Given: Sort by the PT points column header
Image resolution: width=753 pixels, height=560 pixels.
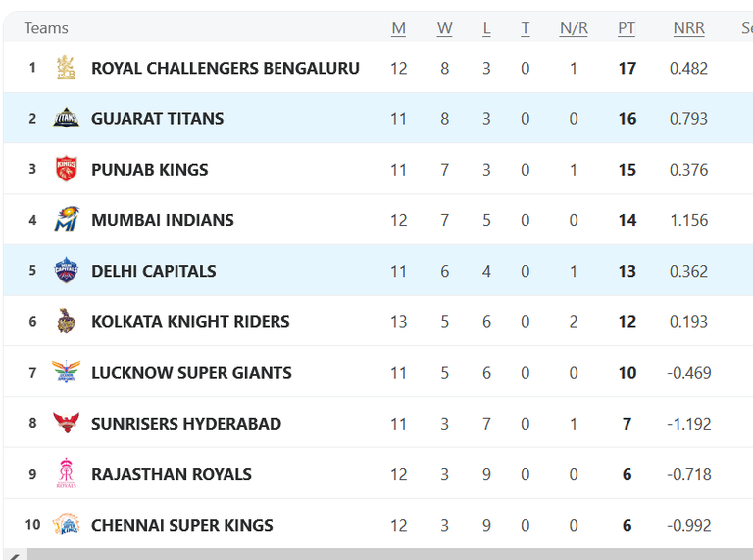Looking at the screenshot, I should (627, 27).
